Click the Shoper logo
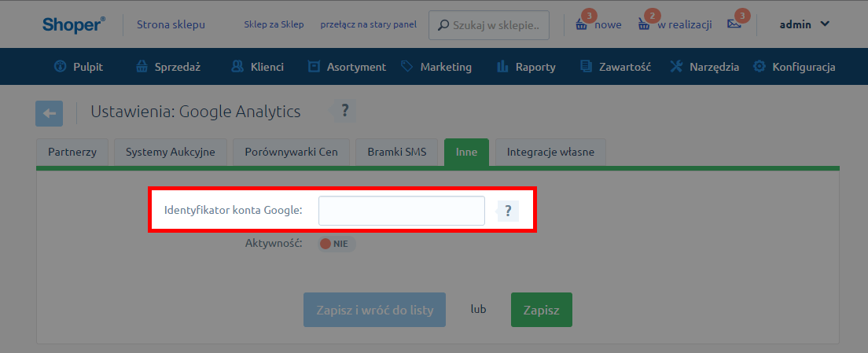This screenshot has height=353, width=868. (x=74, y=25)
